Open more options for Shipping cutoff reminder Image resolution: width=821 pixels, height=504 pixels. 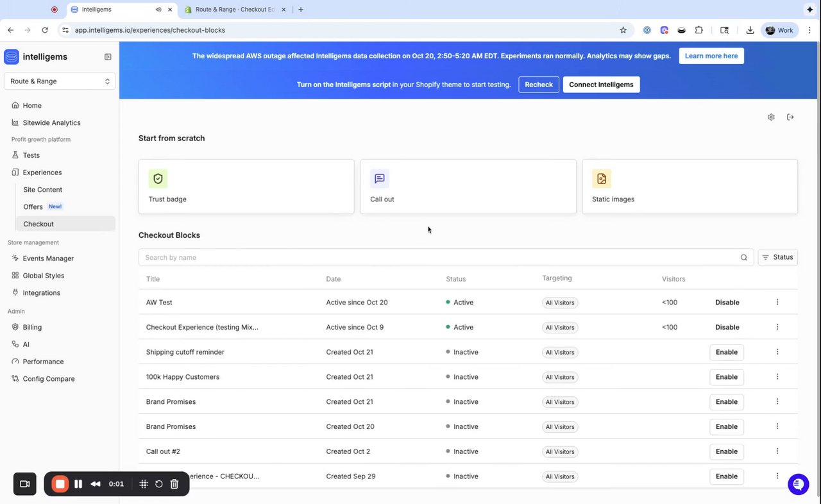tap(777, 352)
